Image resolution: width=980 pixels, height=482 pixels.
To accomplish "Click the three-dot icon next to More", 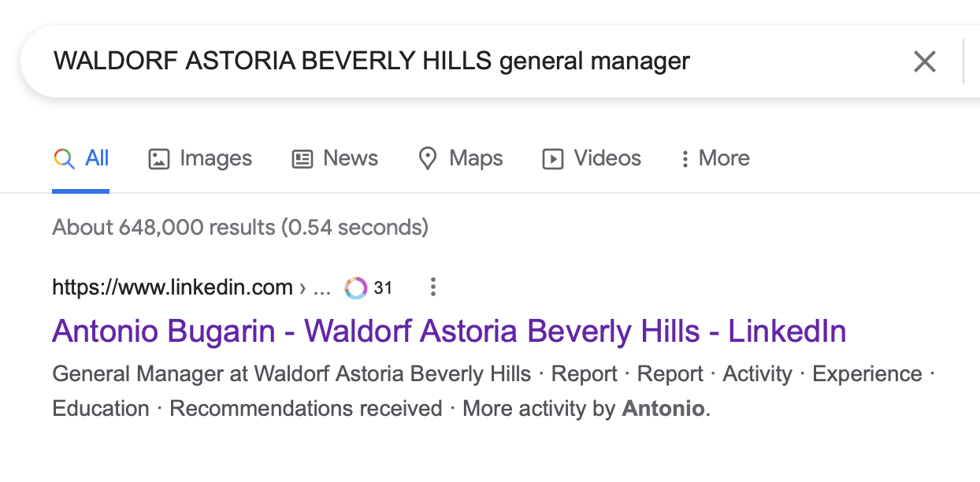I will 685,159.
